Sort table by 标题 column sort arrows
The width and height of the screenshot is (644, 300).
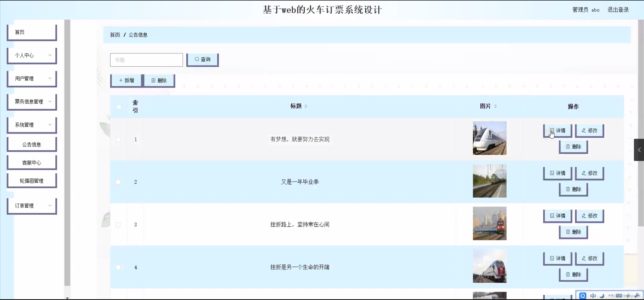click(x=306, y=106)
